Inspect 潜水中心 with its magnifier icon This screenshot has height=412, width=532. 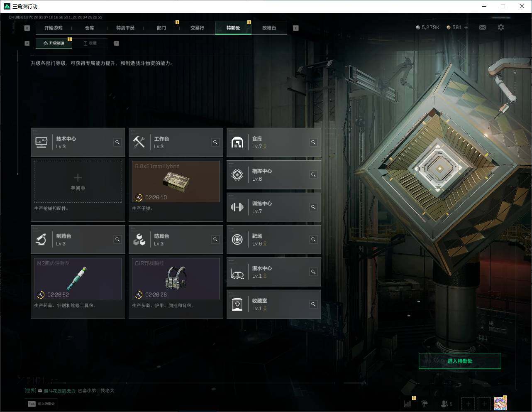(313, 272)
